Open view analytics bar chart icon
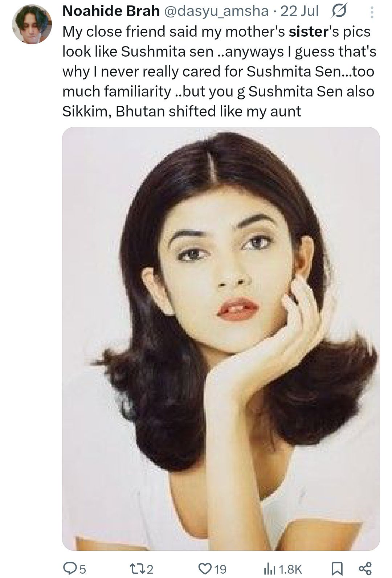The height and width of the screenshot is (578, 392). tap(268, 569)
